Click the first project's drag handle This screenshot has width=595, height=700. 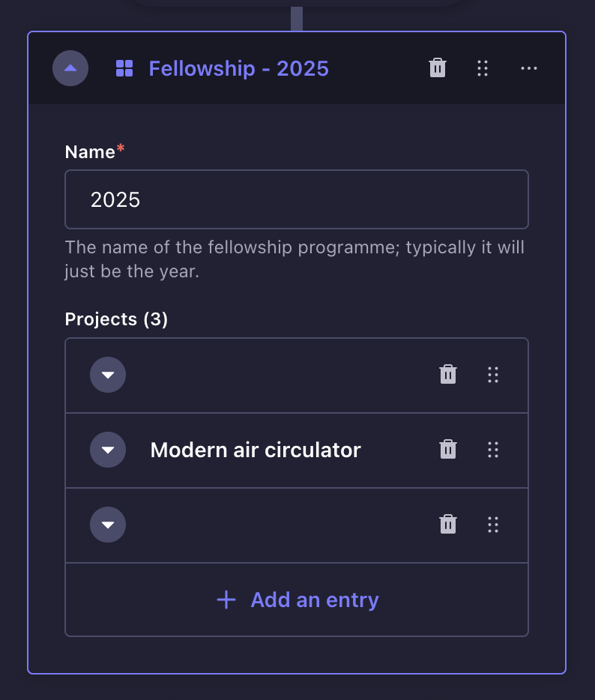[x=493, y=375]
